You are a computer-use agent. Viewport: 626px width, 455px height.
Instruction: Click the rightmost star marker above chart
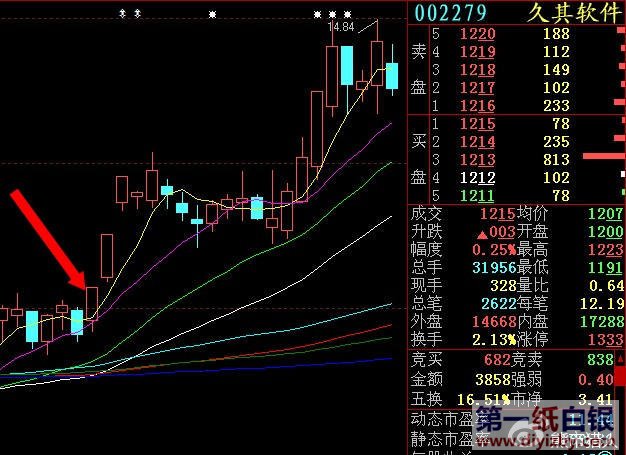347,14
